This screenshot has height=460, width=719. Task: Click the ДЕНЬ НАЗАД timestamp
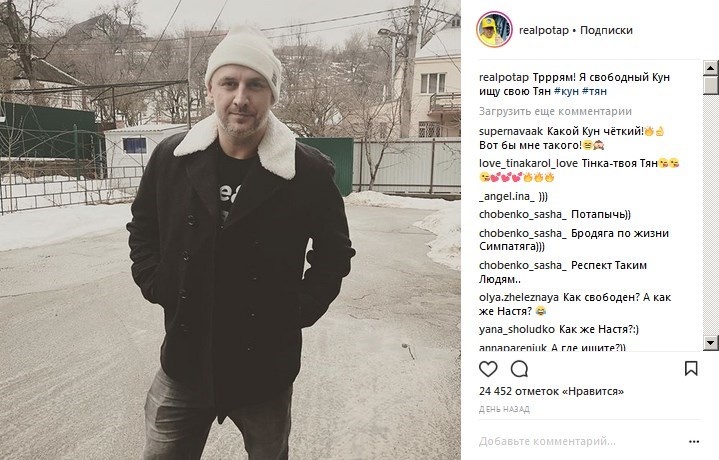504,409
